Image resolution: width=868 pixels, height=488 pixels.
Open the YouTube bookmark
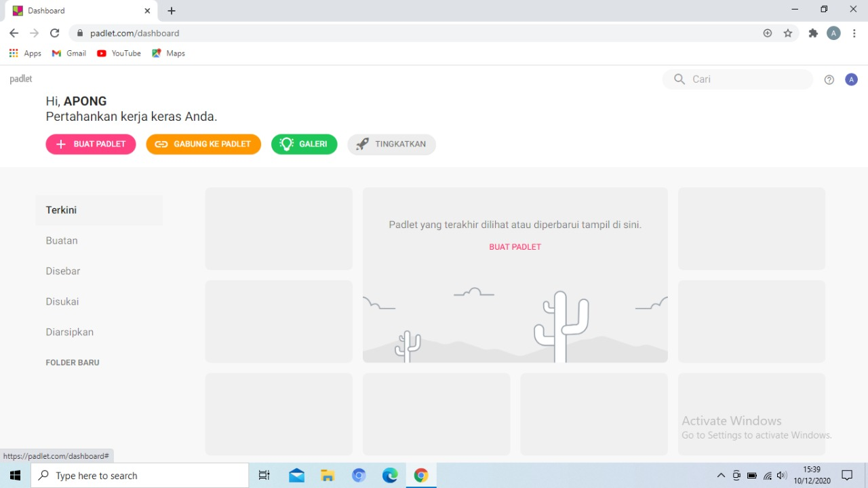(x=119, y=53)
